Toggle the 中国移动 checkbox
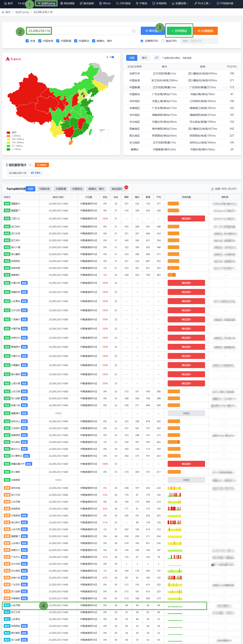 point(76,41)
